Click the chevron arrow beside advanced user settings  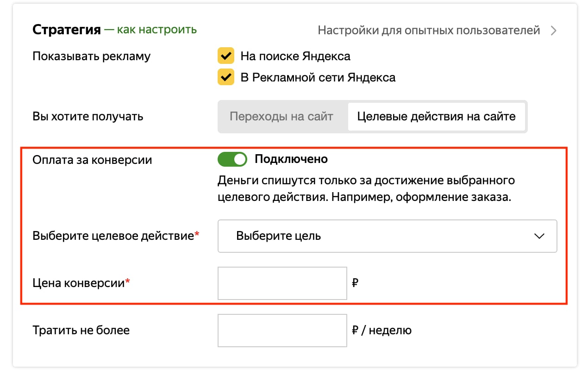553,31
